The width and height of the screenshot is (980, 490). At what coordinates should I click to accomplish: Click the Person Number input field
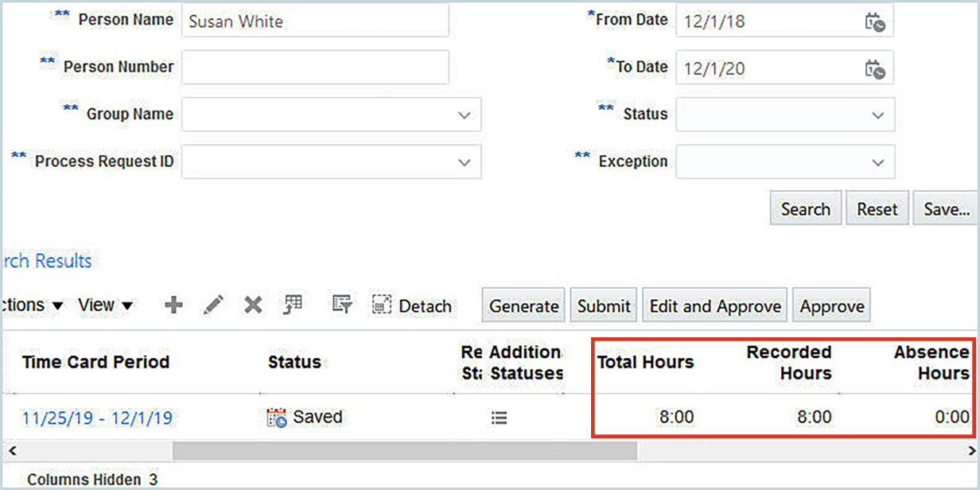click(315, 68)
